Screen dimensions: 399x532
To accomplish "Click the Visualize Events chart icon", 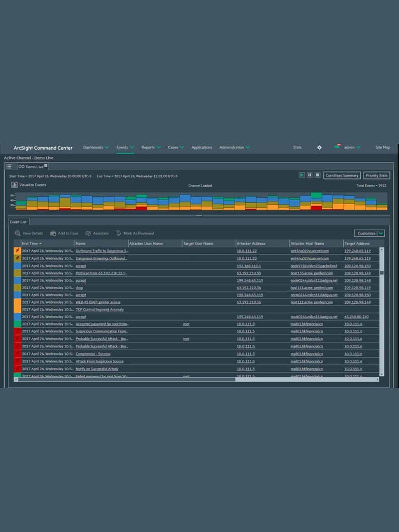I will point(14,185).
